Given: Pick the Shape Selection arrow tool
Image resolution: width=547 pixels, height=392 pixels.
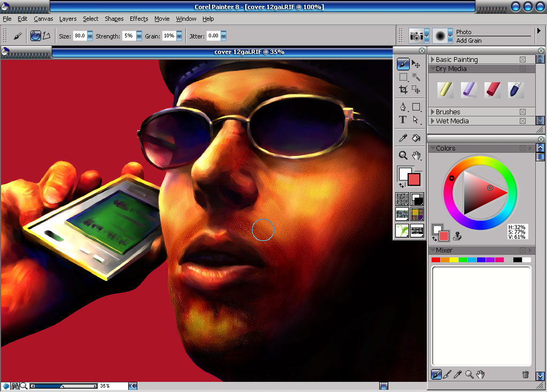Looking at the screenshot, I should point(416,120).
